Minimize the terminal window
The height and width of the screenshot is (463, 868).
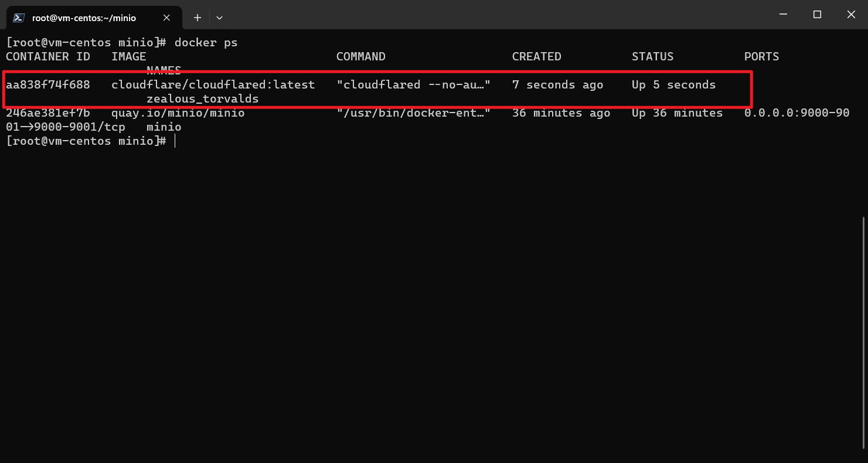click(x=783, y=15)
